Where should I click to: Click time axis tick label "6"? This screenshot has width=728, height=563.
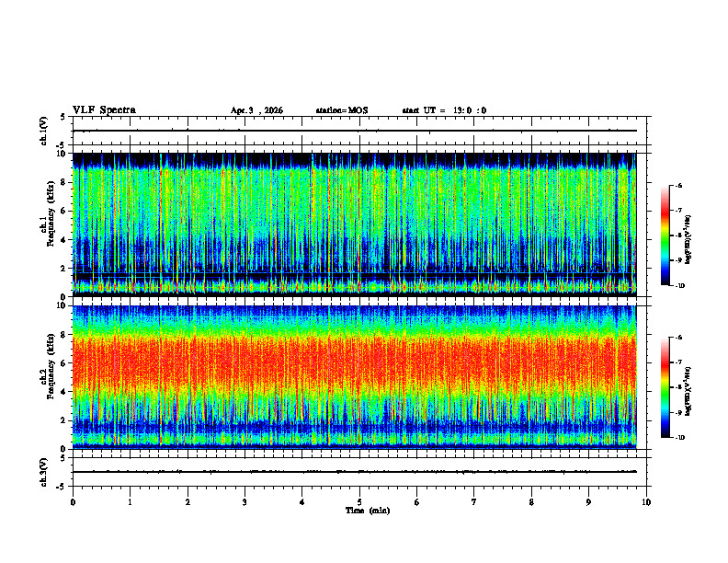pos(417,502)
